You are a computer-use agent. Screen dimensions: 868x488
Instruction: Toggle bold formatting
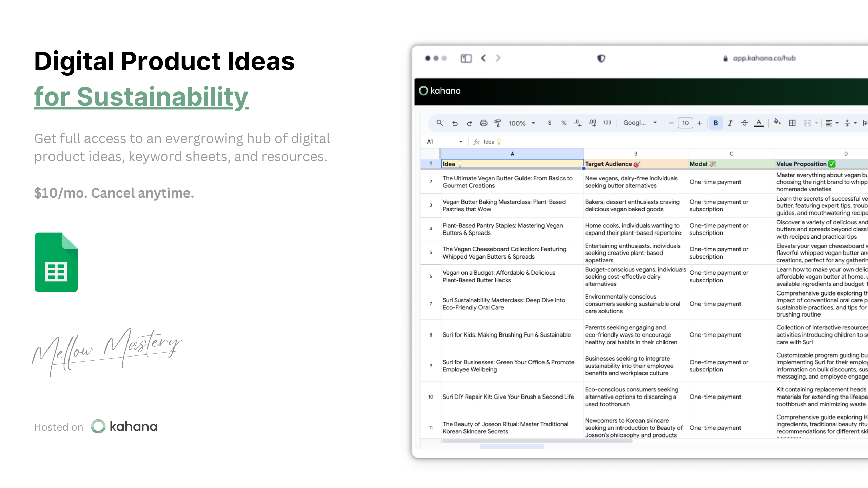[716, 123]
